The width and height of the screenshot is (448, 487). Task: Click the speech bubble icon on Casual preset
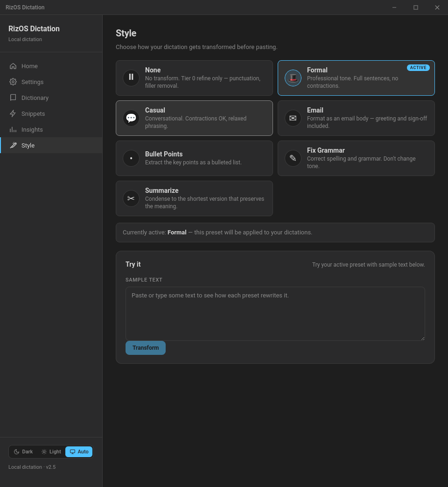131,118
